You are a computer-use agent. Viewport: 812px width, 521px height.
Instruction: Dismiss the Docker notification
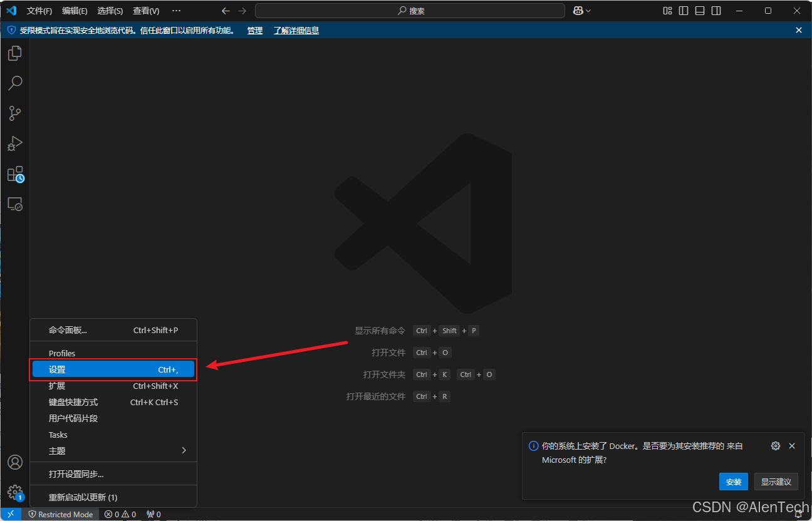(792, 446)
